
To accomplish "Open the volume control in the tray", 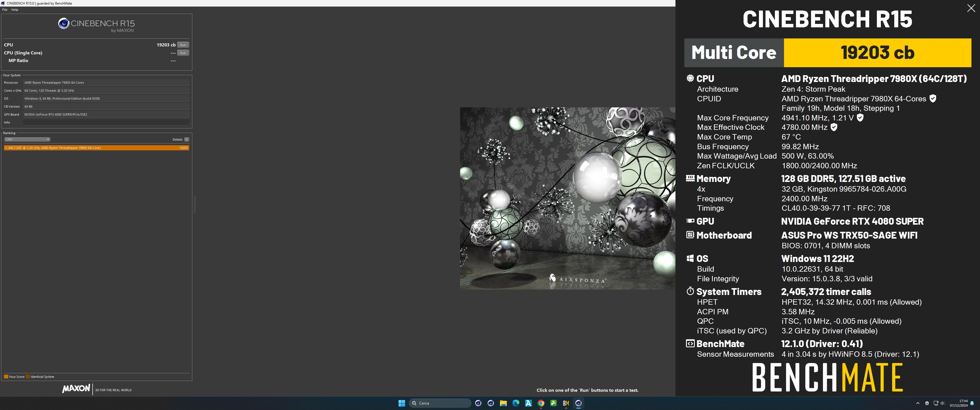I will tap(942, 403).
